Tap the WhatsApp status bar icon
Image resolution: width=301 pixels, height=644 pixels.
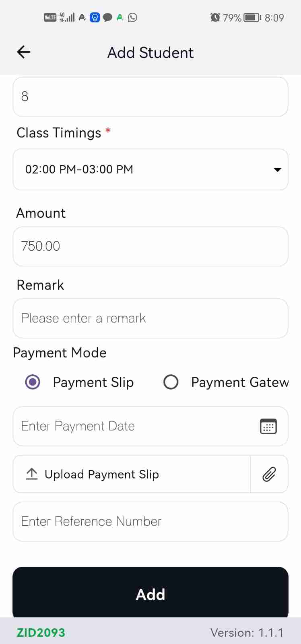click(132, 17)
